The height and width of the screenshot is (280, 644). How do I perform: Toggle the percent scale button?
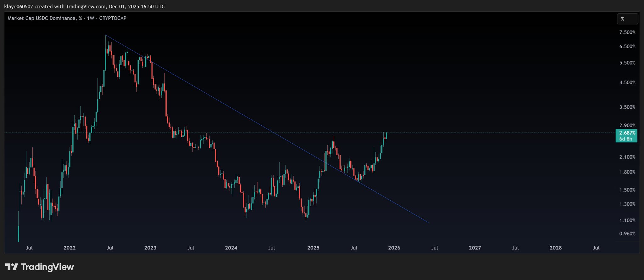627,19
